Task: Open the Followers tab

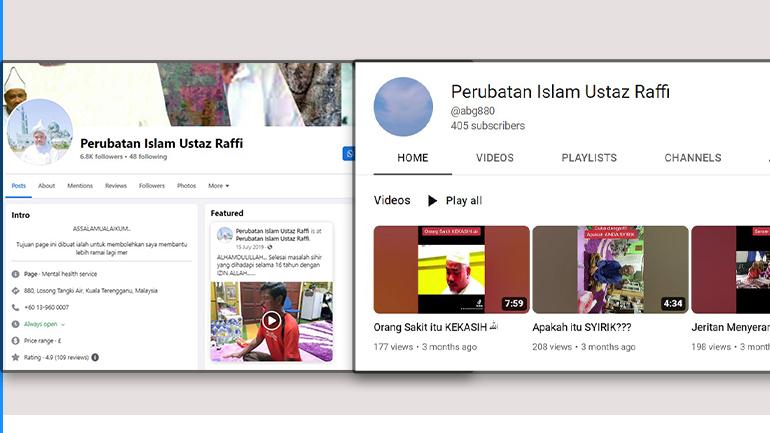Action: coord(152,186)
